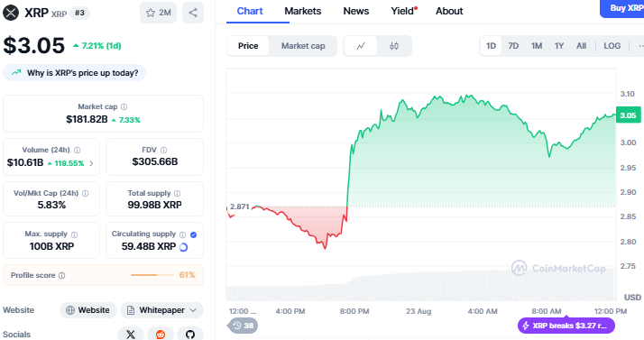This screenshot has height=340, width=644.
Task: Open the Reddit social link
Action: 161,335
